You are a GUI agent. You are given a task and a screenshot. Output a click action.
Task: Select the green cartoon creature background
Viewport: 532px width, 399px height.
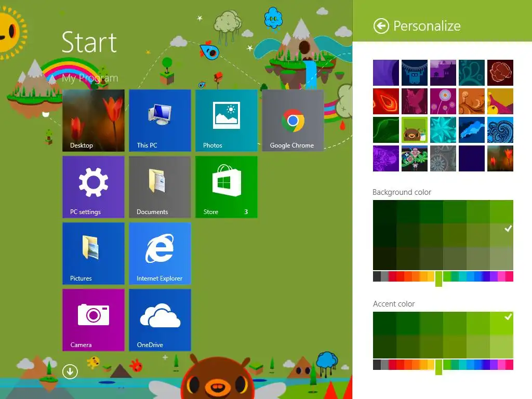(414, 129)
